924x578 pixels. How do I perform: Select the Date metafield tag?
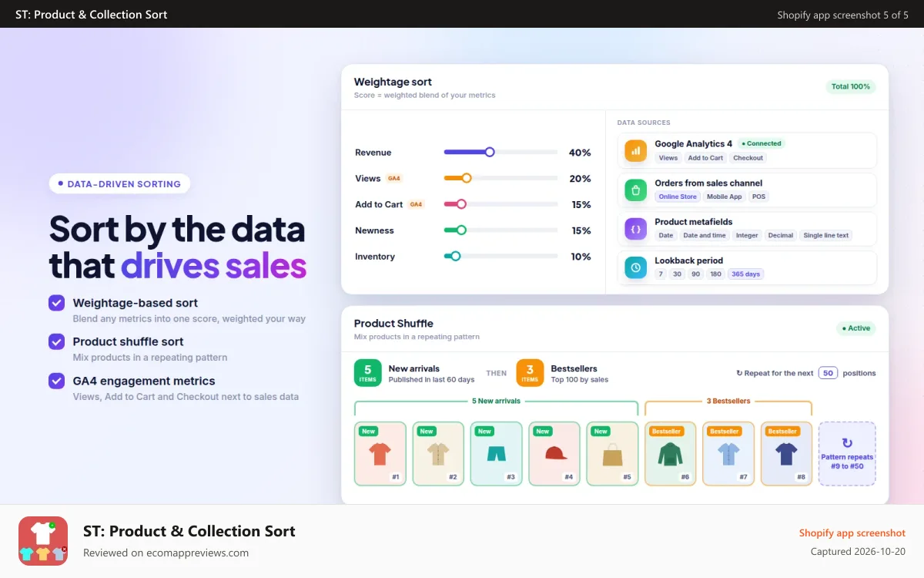666,235
